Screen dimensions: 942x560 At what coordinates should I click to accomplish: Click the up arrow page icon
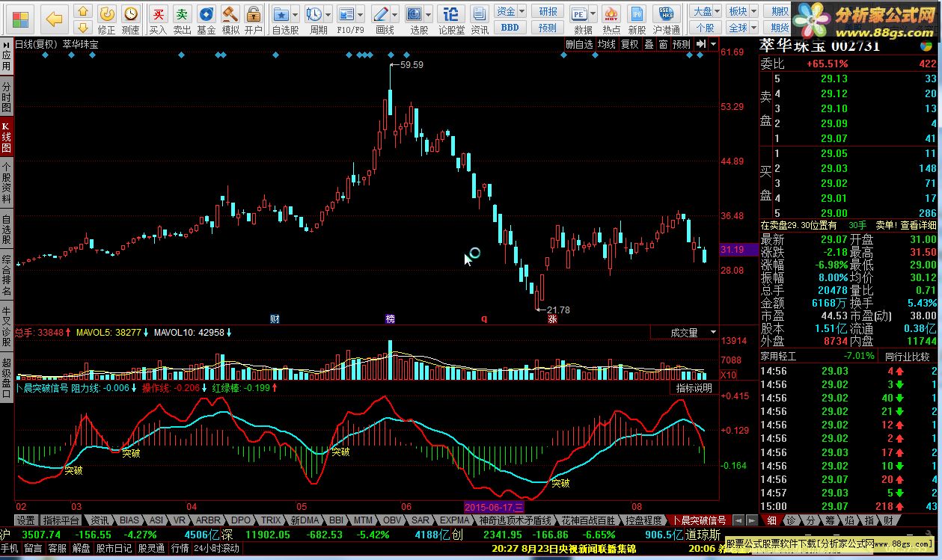click(x=82, y=11)
